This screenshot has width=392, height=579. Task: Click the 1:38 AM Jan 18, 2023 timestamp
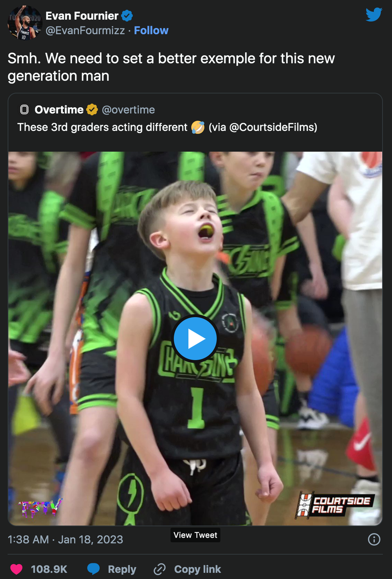point(66,539)
